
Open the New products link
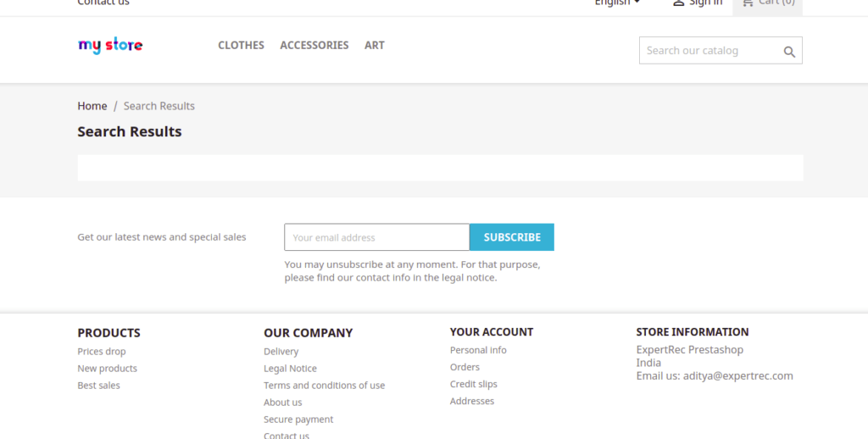[108, 368]
